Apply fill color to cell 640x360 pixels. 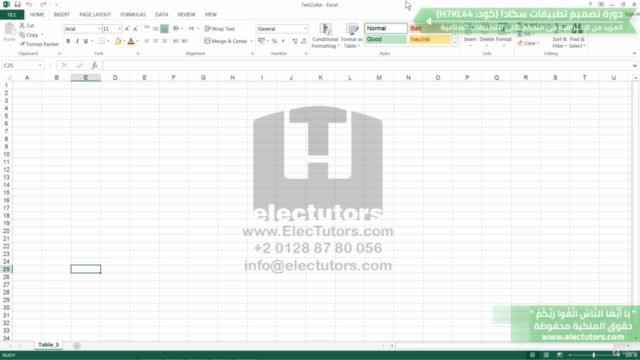pos(118,41)
